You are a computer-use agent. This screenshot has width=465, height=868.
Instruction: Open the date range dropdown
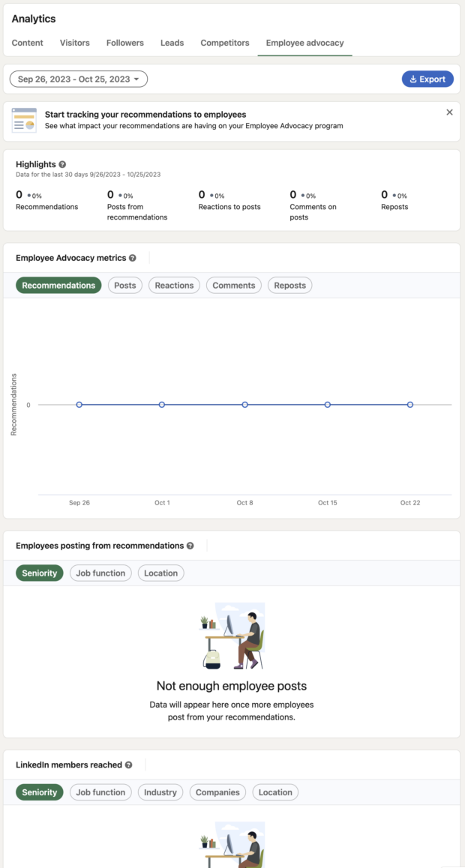(x=78, y=79)
